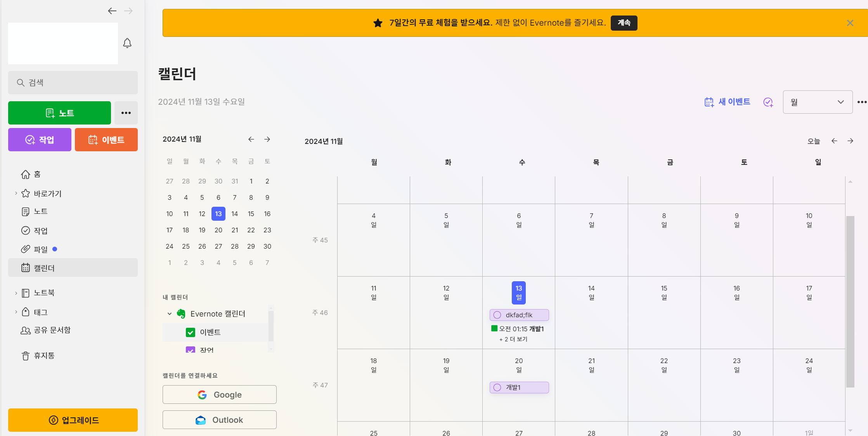Connect the Google calendar button

[x=219, y=394]
